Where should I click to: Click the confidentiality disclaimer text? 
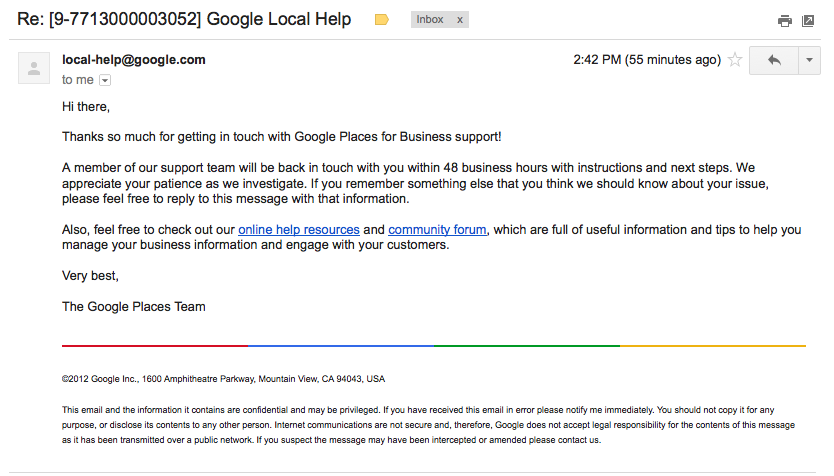pyautogui.click(x=420, y=424)
